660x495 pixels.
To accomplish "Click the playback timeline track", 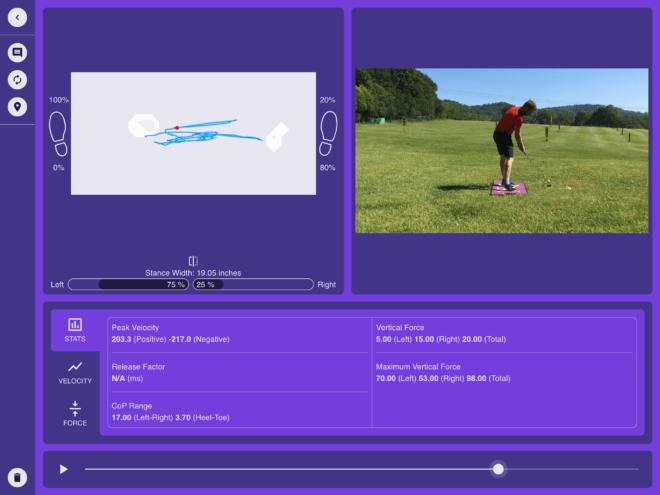I will pos(362,469).
